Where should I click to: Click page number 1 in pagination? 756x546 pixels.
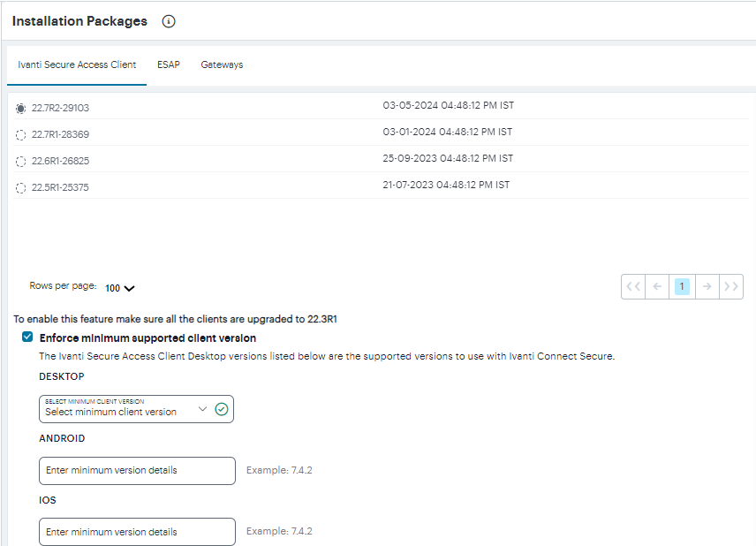(682, 286)
